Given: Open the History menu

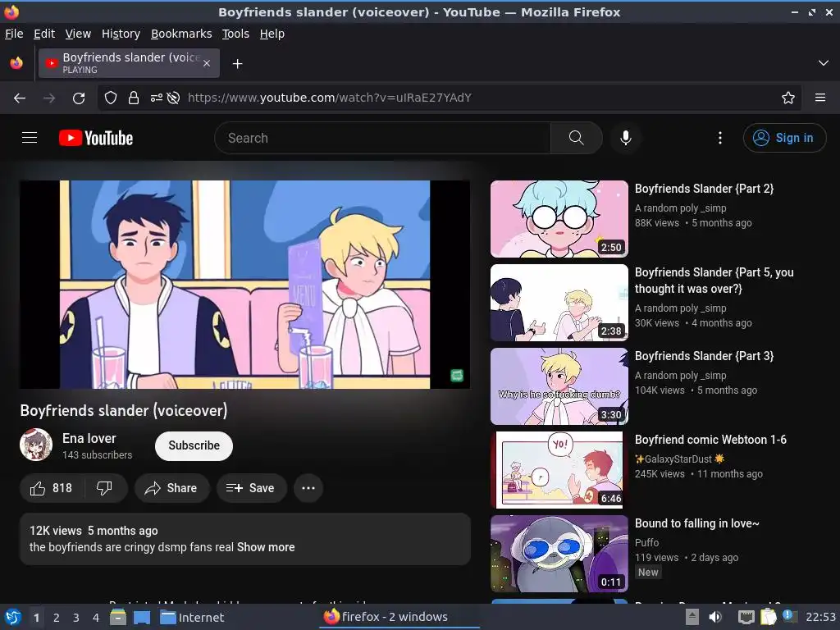Looking at the screenshot, I should (121, 34).
